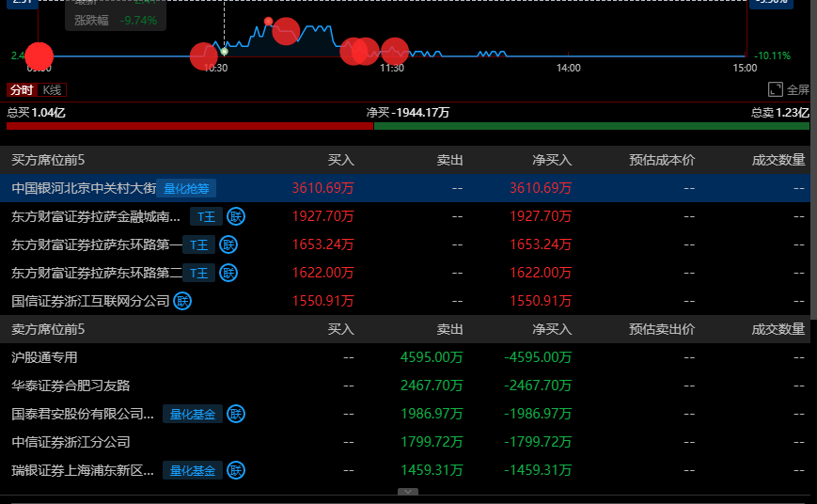Viewport: 817px width, 504px height.
Task: Click T王 tag on 拉萨东环路第一 row
Action: (x=199, y=244)
